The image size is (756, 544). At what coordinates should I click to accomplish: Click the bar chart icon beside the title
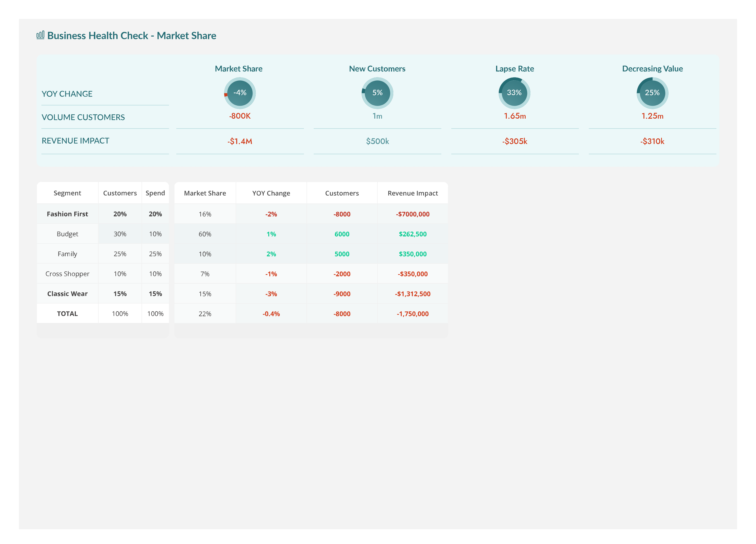click(40, 35)
